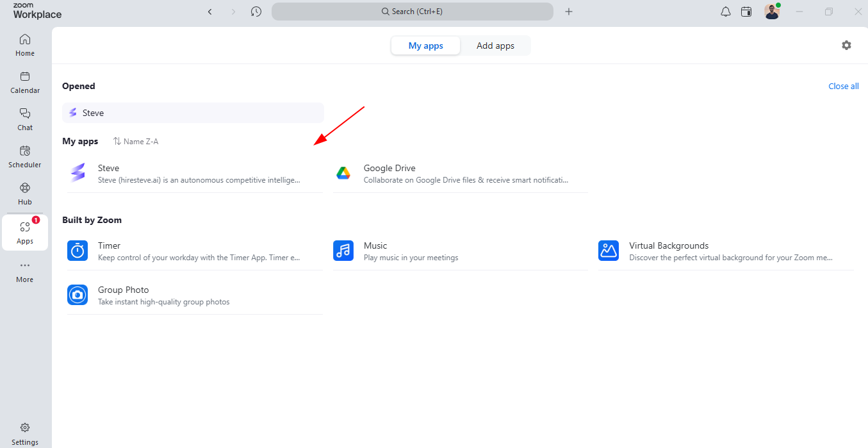Viewport: 868px width, 448px height.
Task: Switch to the Add apps tab
Action: click(x=495, y=46)
